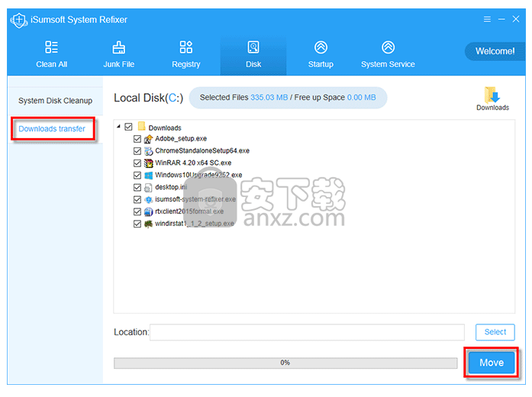Click the Downloads tree folder icon
This screenshot has height=397, width=532.
(141, 127)
